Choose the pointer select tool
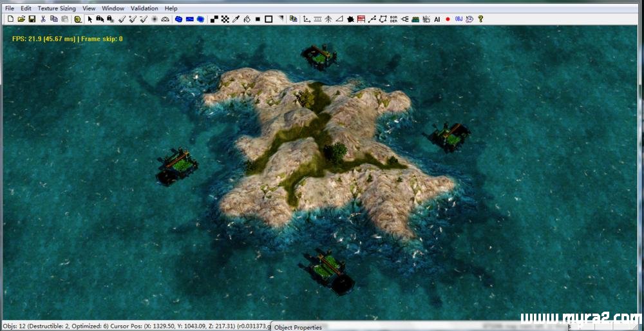The width and height of the screenshot is (644, 331). 90,19
